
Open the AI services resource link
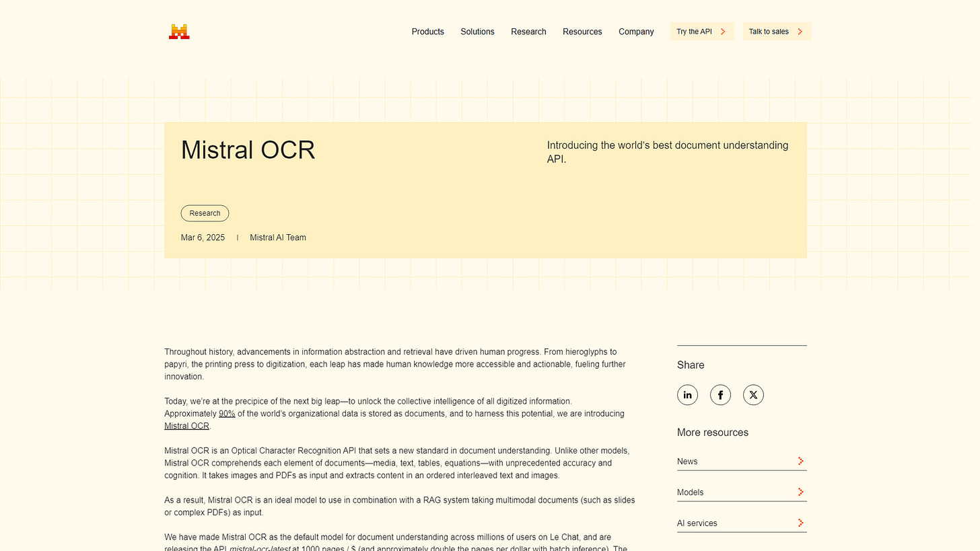[x=742, y=523]
